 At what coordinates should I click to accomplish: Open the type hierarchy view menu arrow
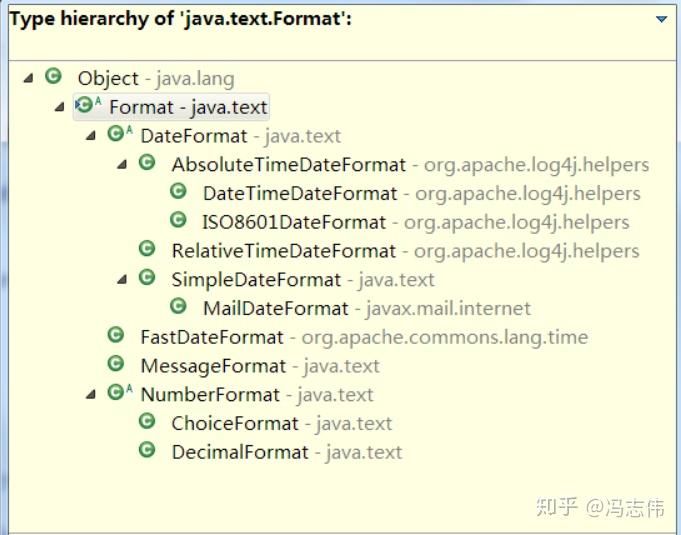point(660,19)
